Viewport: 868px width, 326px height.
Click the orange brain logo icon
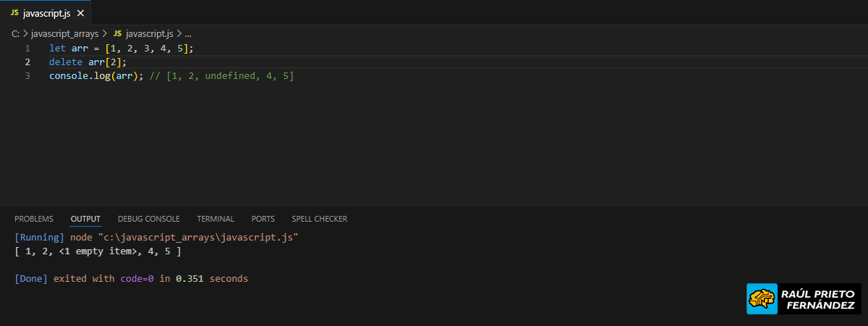coord(762,298)
